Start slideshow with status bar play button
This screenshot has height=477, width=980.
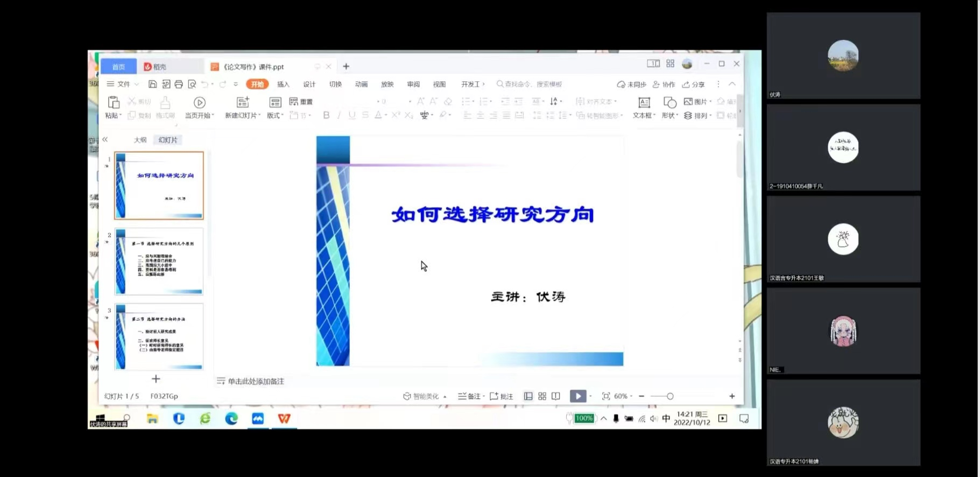tap(577, 396)
